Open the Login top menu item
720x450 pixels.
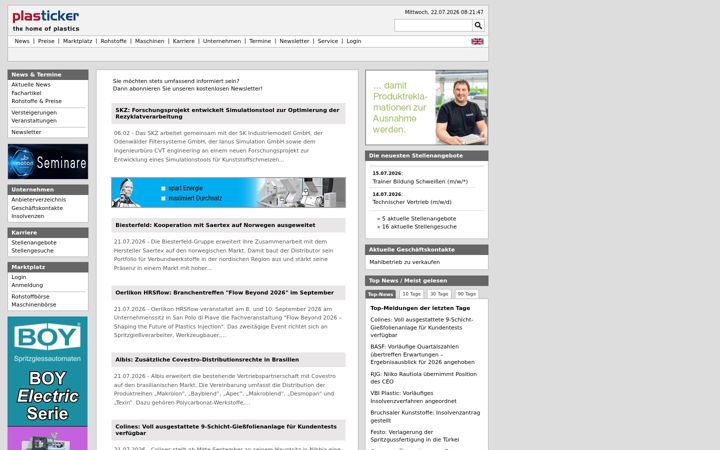(354, 41)
